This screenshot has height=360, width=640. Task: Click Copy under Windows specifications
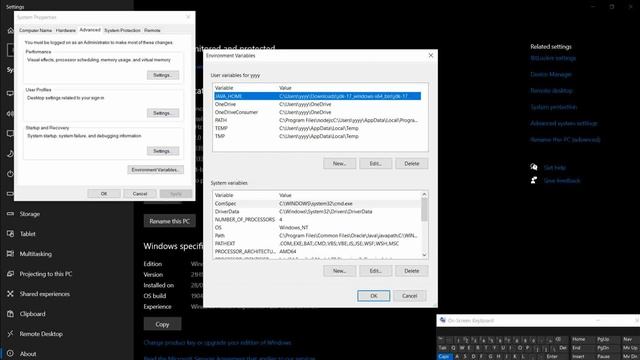tap(162, 324)
